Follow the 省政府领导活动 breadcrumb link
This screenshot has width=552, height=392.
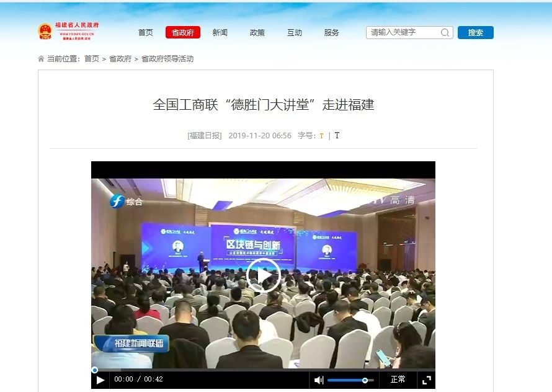tap(167, 59)
